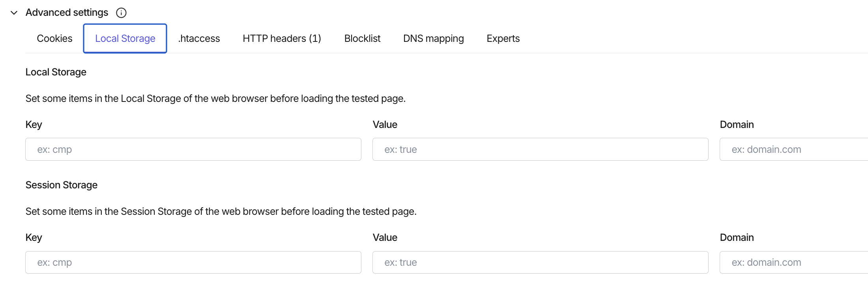
Task: Click the Session Storage Value field
Action: coord(541,262)
